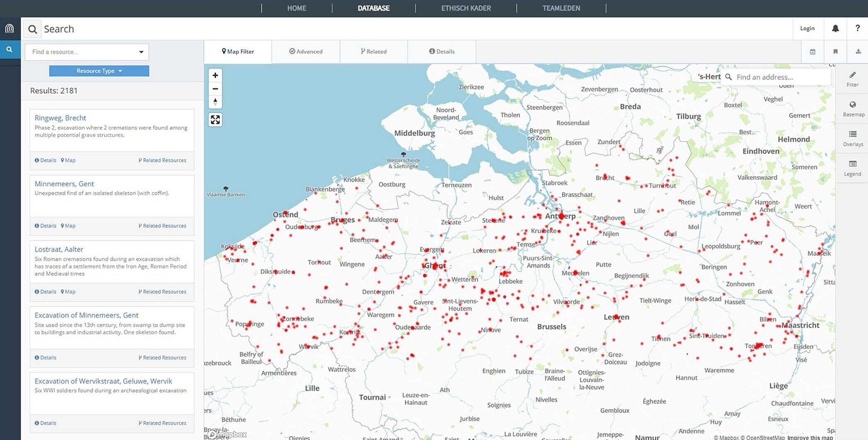Open the DATABASE menu item
Screen dimensions: 868x440
point(374,8)
